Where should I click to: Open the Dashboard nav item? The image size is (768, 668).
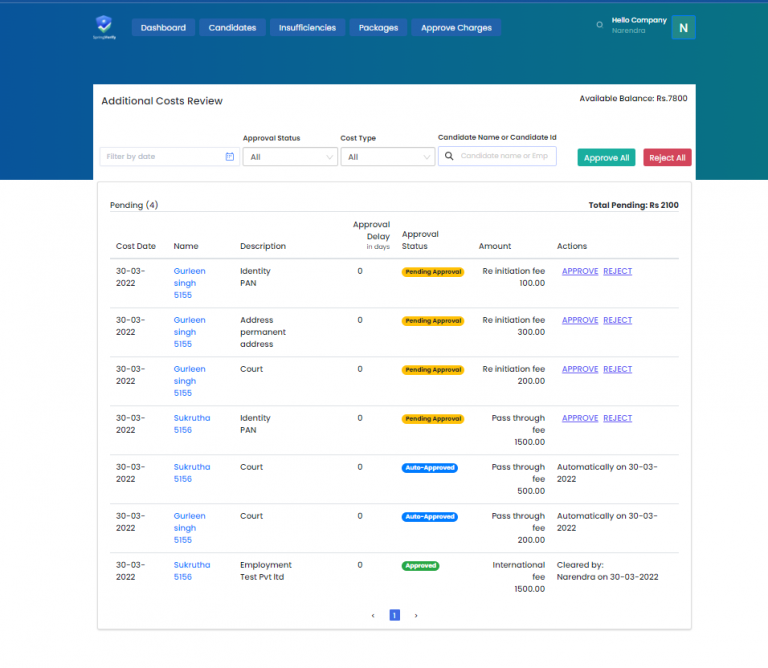point(163,28)
